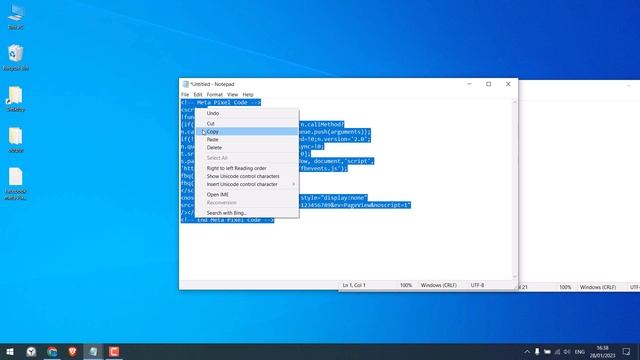Viewport: 640px width, 360px height.
Task: Click the style="display:none" text line
Action: tap(333, 198)
